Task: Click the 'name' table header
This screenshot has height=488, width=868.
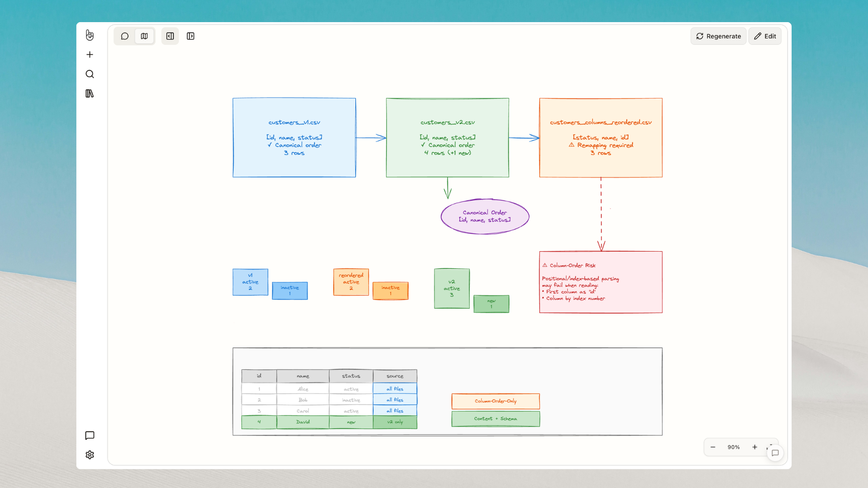Action: coord(303,376)
